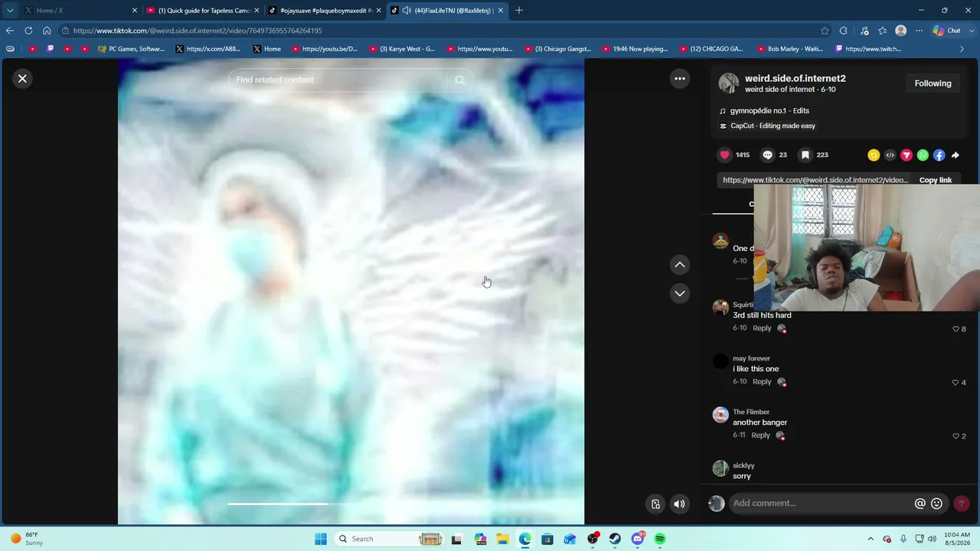
Task: Reply to the '3rd still hits hard' comment
Action: (x=762, y=328)
